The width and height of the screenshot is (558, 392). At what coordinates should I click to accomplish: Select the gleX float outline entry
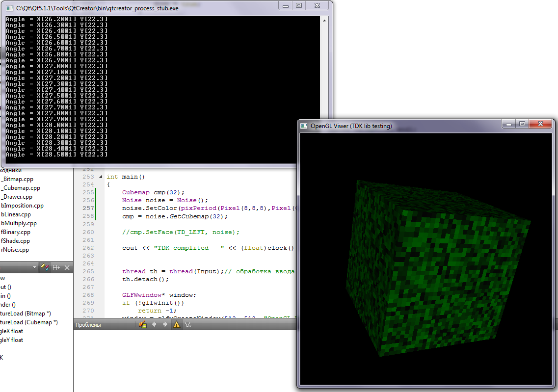12,331
